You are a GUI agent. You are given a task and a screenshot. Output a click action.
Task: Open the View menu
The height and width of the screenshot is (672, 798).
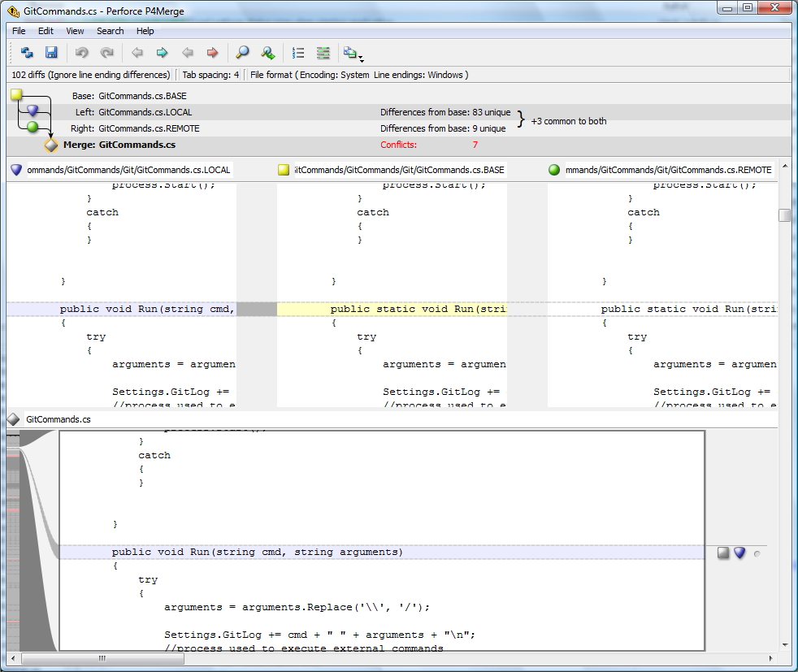coord(75,31)
